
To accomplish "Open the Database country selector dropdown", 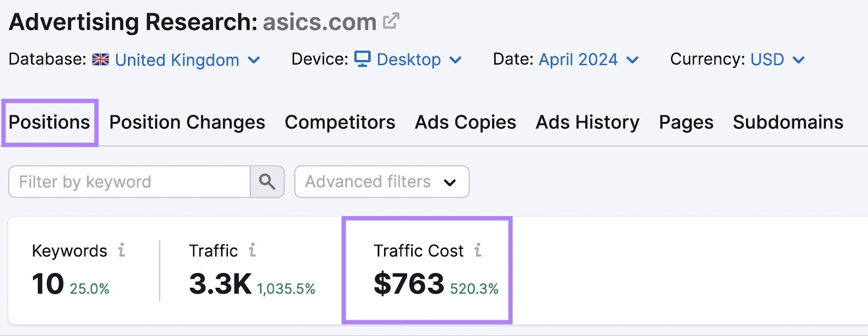I will (254, 60).
